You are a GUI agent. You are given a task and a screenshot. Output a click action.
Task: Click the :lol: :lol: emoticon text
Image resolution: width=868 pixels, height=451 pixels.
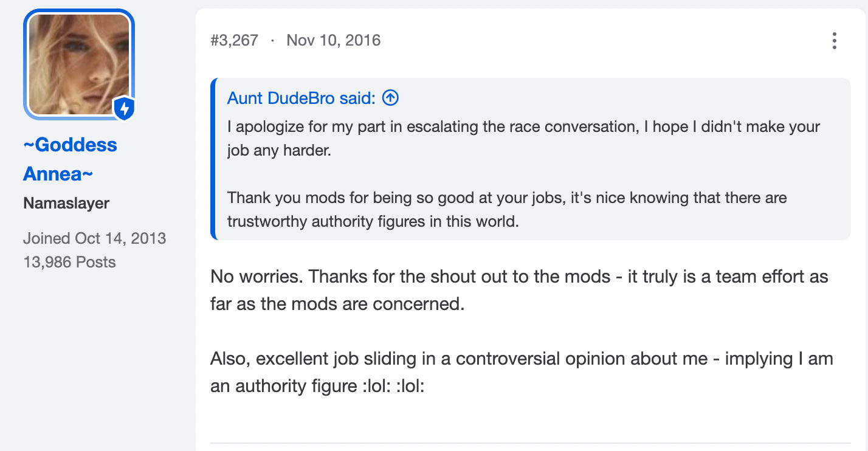tap(388, 386)
